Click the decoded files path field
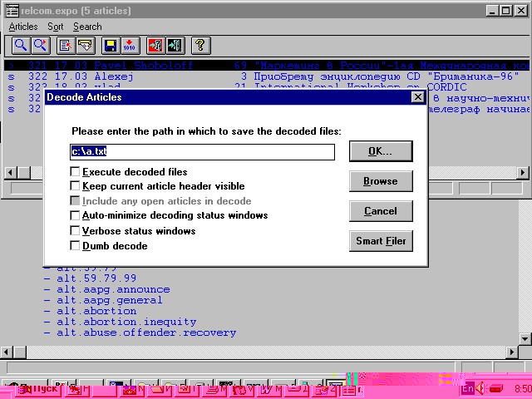The width and height of the screenshot is (532, 399). coord(202,151)
